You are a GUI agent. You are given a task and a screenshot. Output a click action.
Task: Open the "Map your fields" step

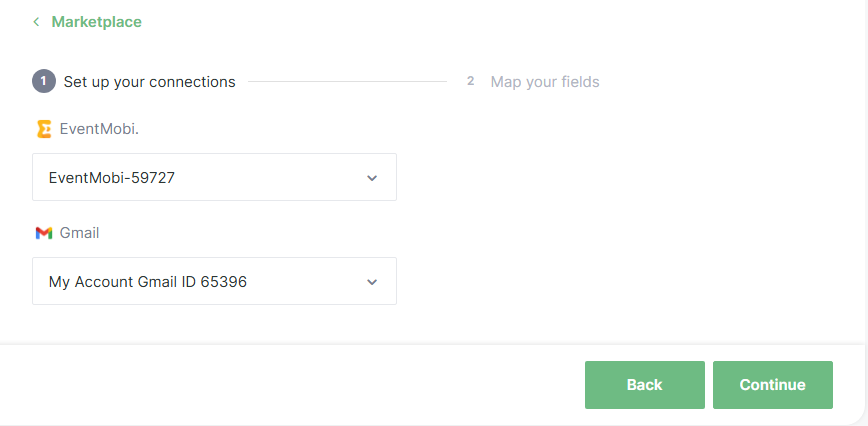pos(545,82)
